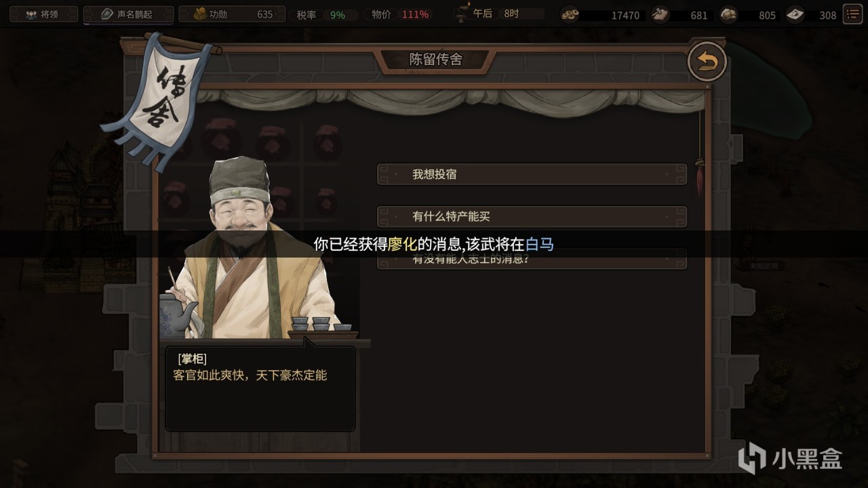Select the 有什么特产能买 option

pos(532,217)
